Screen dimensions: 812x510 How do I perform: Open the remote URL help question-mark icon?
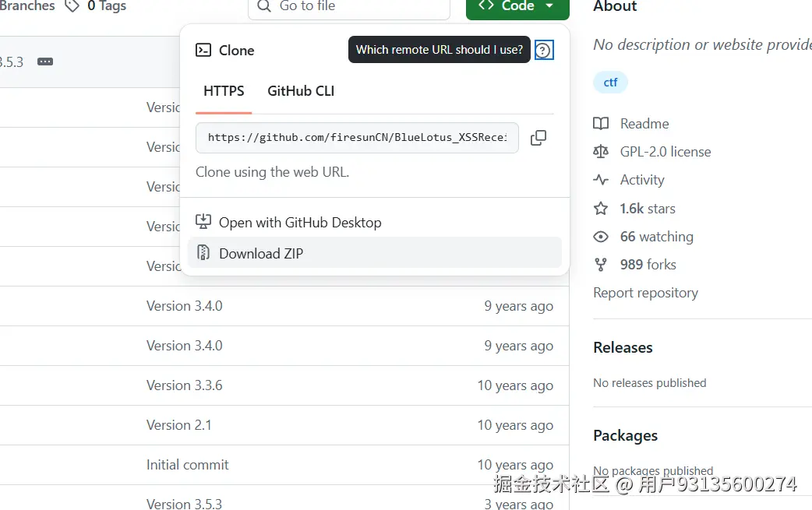pyautogui.click(x=543, y=50)
